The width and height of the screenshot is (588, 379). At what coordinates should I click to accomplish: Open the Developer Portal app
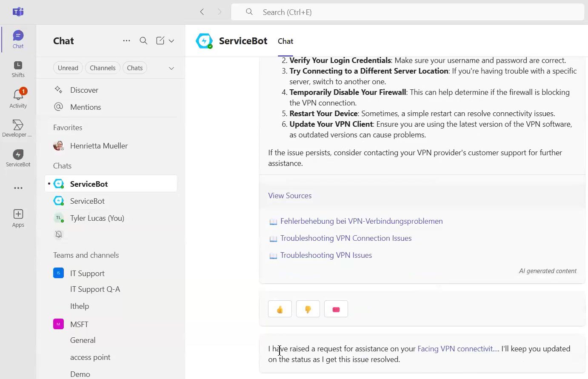point(18,128)
